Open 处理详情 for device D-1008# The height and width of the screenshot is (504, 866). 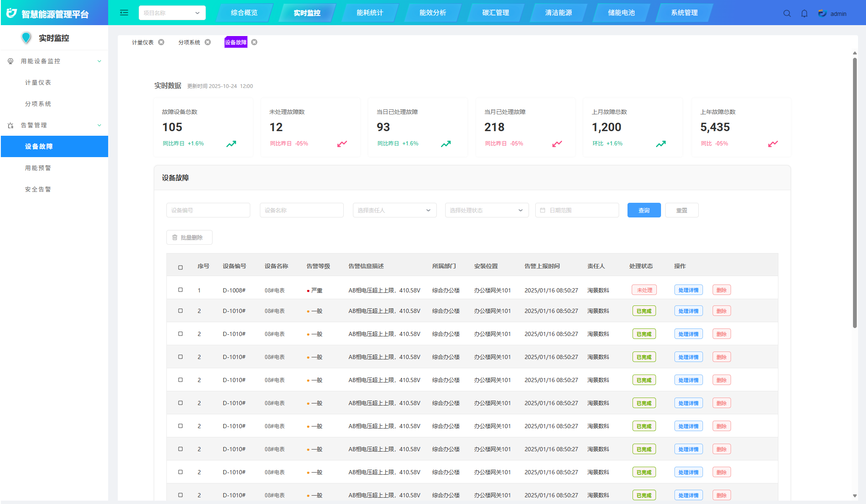coord(689,290)
